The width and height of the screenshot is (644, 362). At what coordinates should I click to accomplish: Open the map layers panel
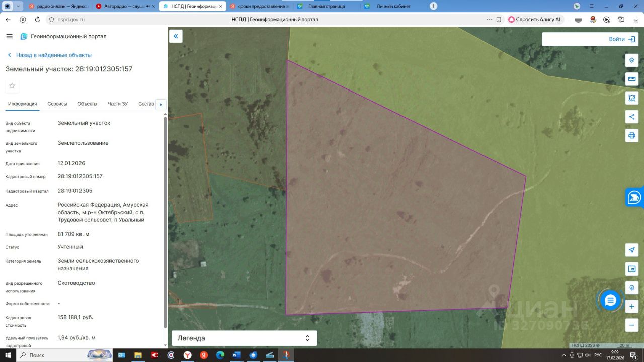point(632,60)
